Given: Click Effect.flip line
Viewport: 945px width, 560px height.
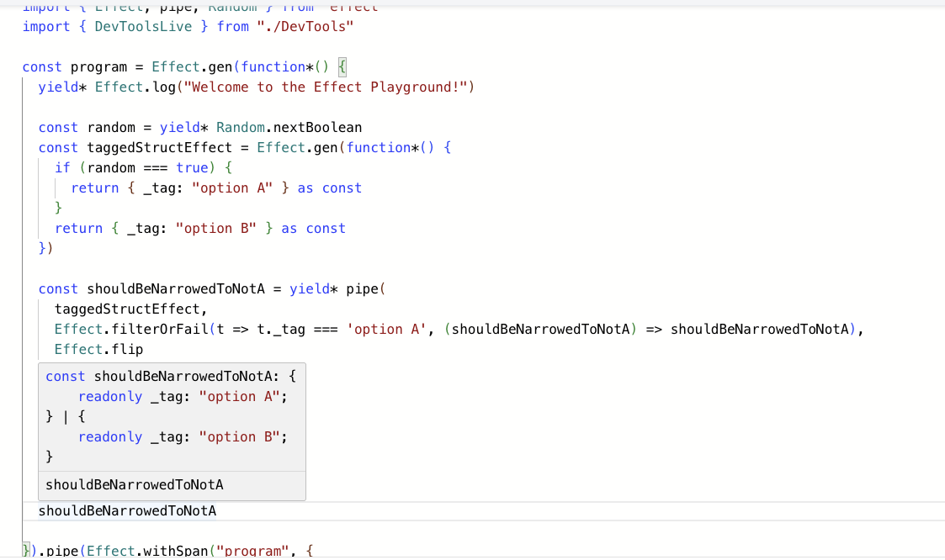Looking at the screenshot, I should coord(98,349).
